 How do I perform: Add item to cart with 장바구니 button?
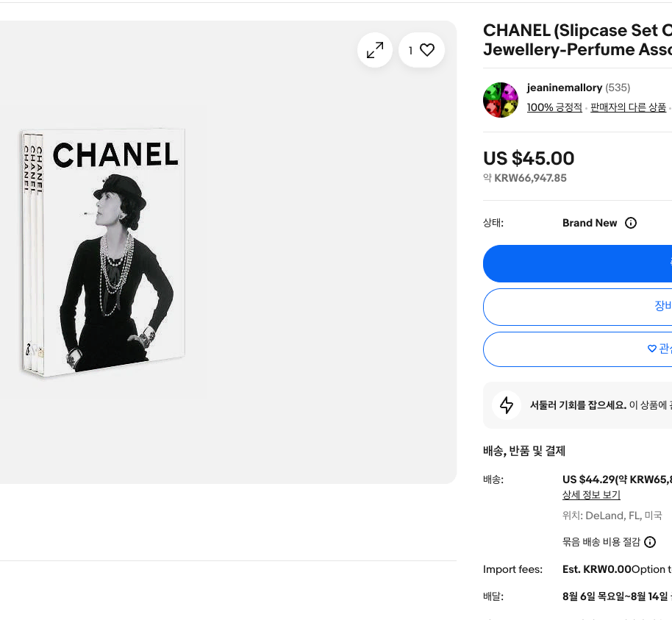[x=577, y=307]
